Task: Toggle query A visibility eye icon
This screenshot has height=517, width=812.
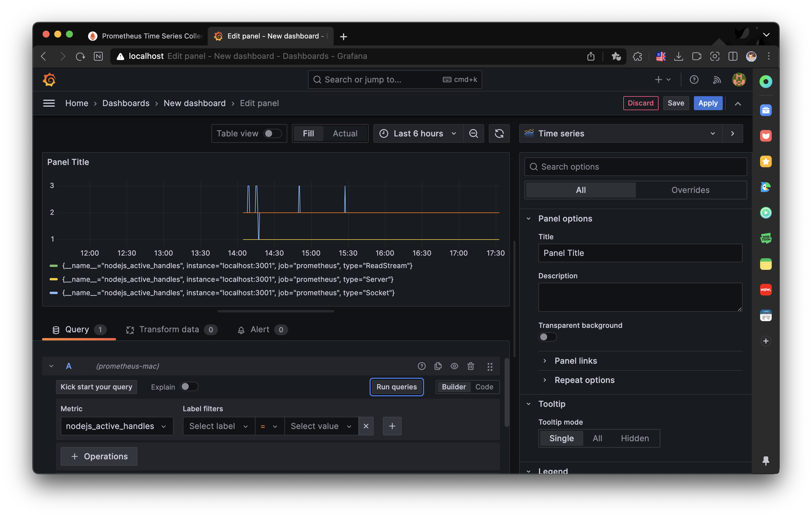Action: (454, 366)
